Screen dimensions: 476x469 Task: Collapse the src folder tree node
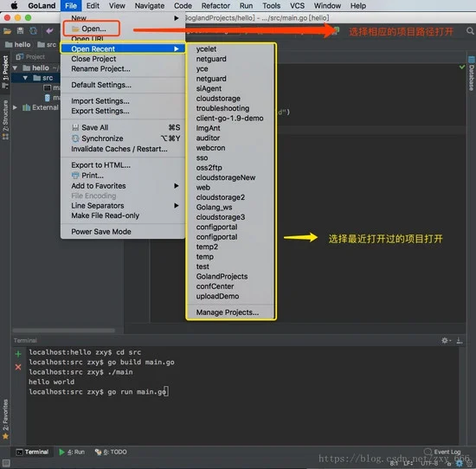[25, 78]
